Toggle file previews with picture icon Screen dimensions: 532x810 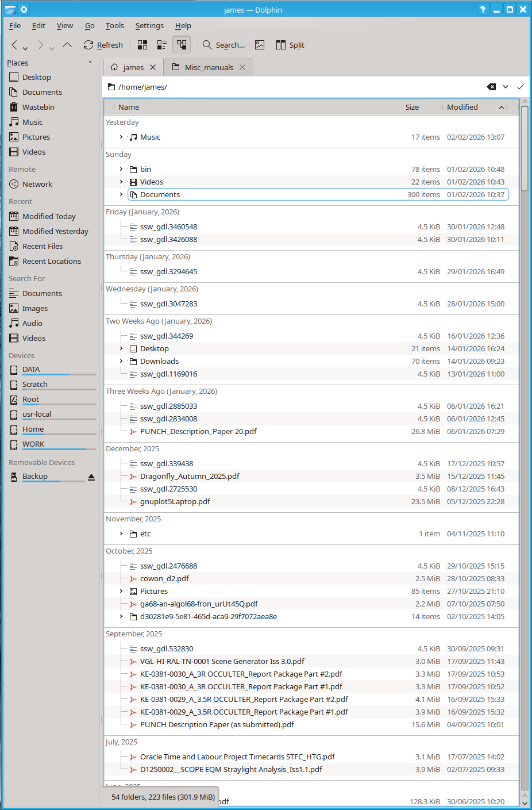(x=260, y=45)
